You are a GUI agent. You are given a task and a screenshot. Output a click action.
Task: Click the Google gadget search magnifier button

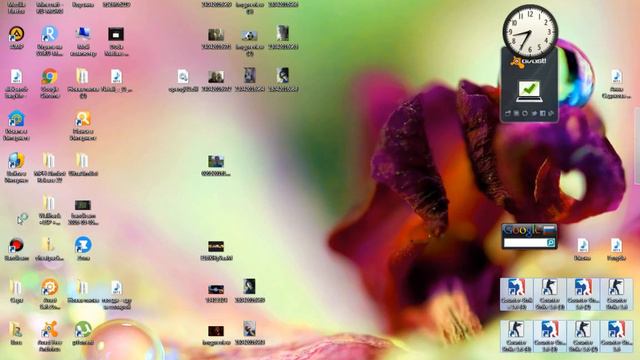[551, 243]
